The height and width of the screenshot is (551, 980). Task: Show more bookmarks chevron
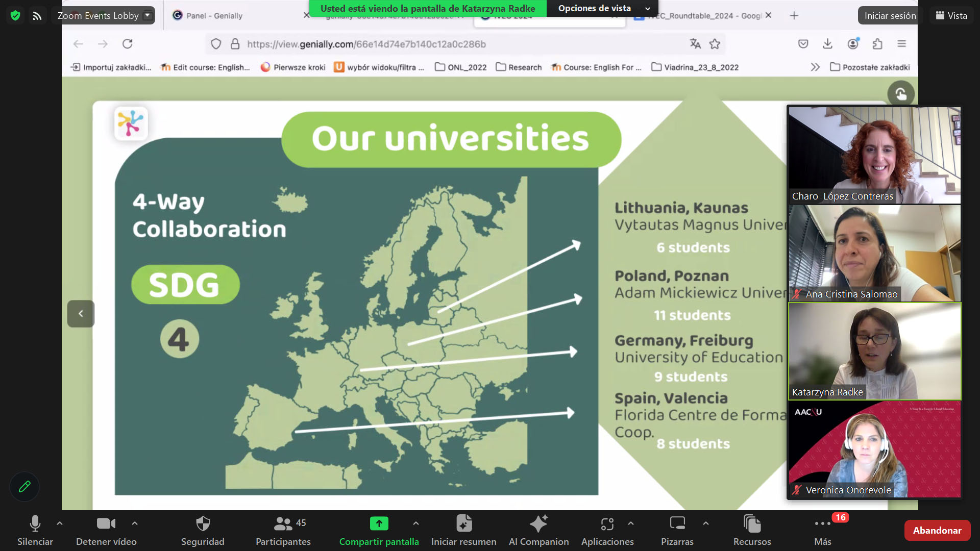[x=815, y=67]
